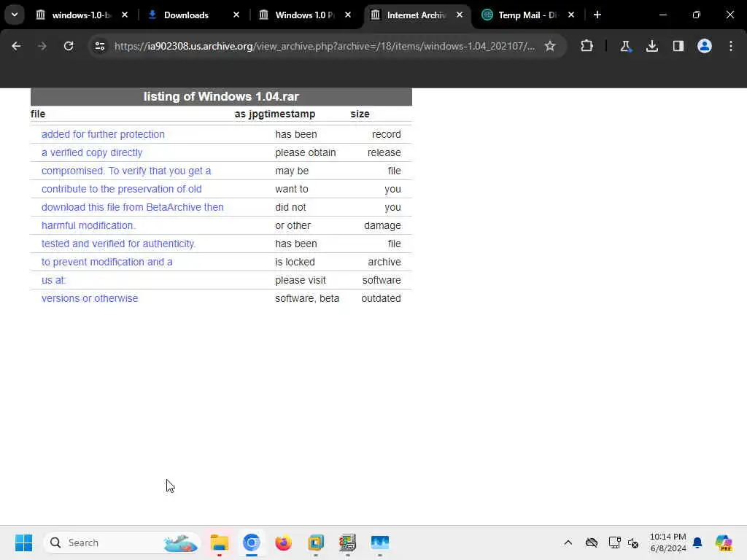
Task: View site information icon in address bar
Action: (99, 46)
